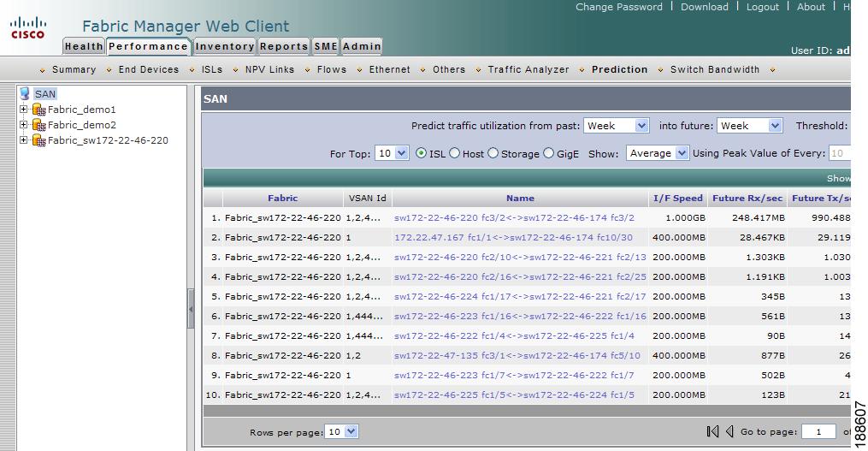Open link 172.22.47.167 fc1/1<->sw172-22-46-174 fc10/30

click(513, 237)
